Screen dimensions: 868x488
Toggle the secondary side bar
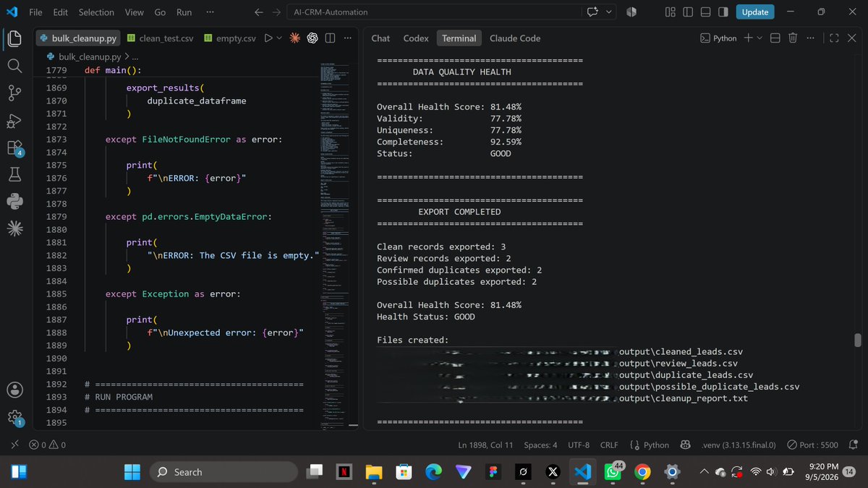[x=723, y=12]
